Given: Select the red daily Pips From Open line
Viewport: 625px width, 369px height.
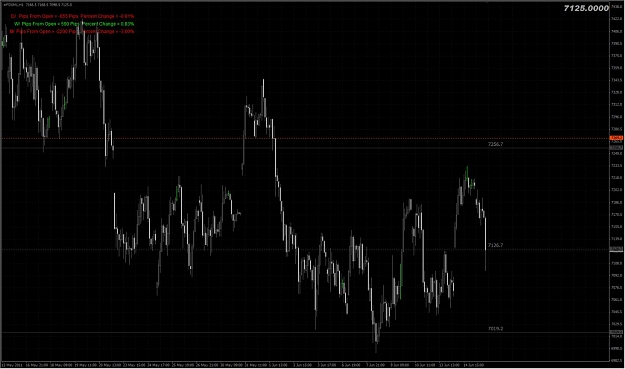Looking at the screenshot, I should click(x=72, y=16).
